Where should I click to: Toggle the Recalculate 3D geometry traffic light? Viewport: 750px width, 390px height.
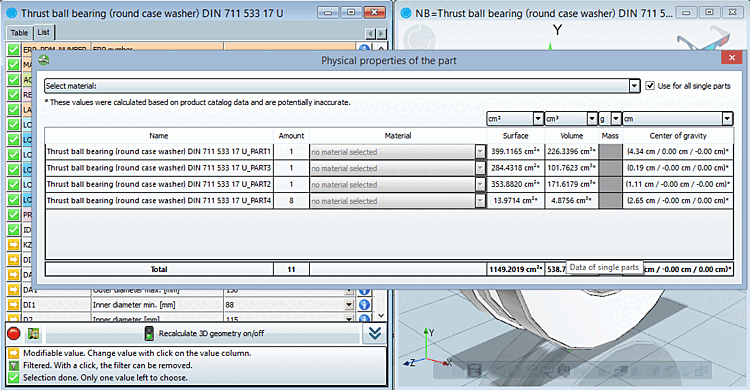click(149, 334)
